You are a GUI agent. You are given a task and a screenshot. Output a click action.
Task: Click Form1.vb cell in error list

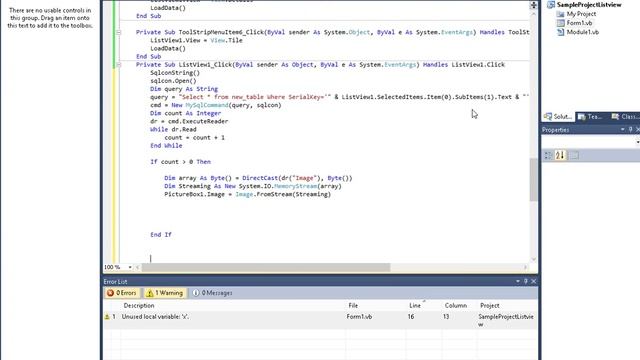pyautogui.click(x=359, y=317)
